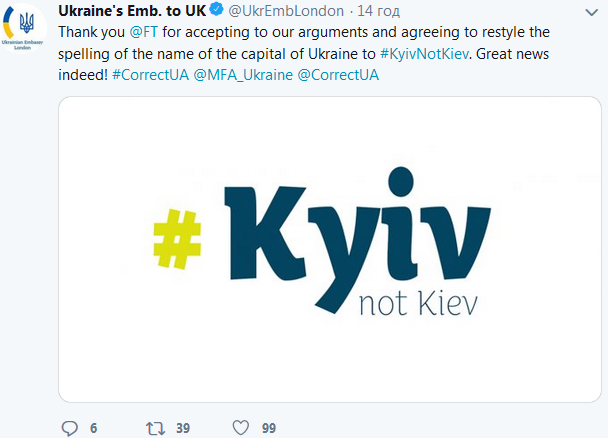Open the @MFA_Ukraine mention
The image size is (608, 438).
243,75
